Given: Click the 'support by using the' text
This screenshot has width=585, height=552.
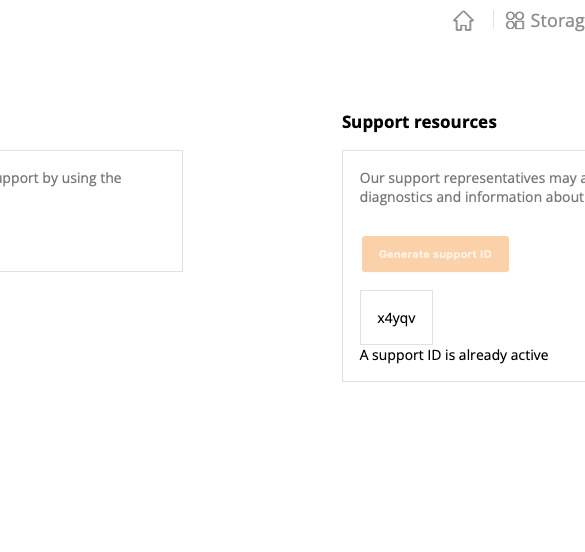Looking at the screenshot, I should [60, 178].
